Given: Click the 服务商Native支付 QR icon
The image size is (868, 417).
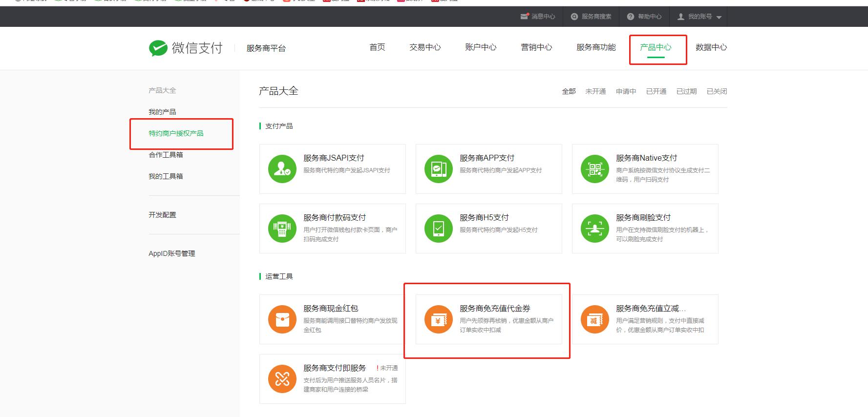Looking at the screenshot, I should (595, 169).
